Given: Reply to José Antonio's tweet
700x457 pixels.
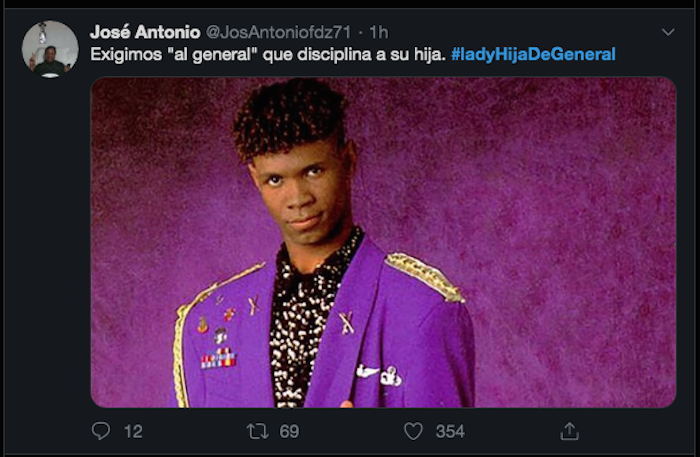Looking at the screenshot, I should [101, 431].
